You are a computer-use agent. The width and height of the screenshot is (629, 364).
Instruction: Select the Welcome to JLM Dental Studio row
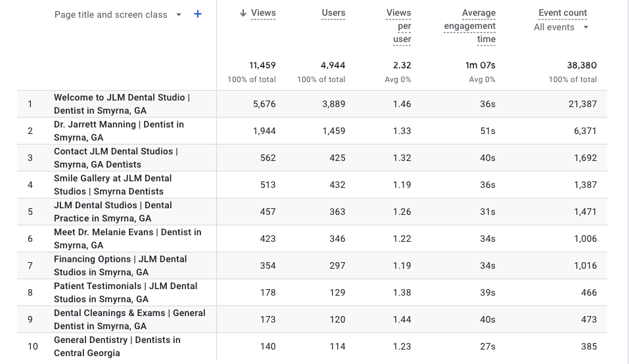[312, 104]
